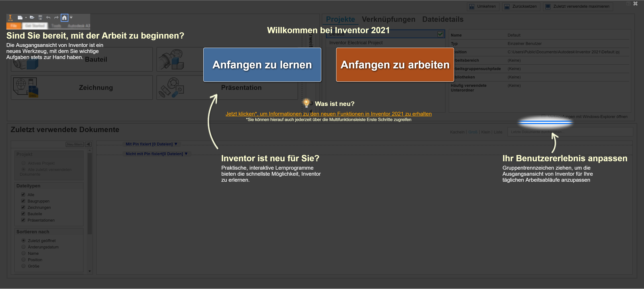Select the Position sort option
Viewport: 644px width, 289px height.
pos(23,259)
